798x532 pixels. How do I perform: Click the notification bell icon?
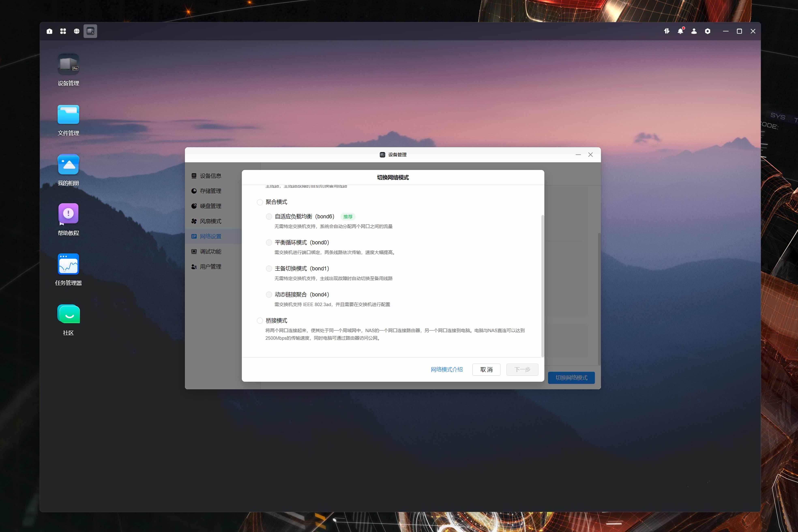(x=680, y=31)
